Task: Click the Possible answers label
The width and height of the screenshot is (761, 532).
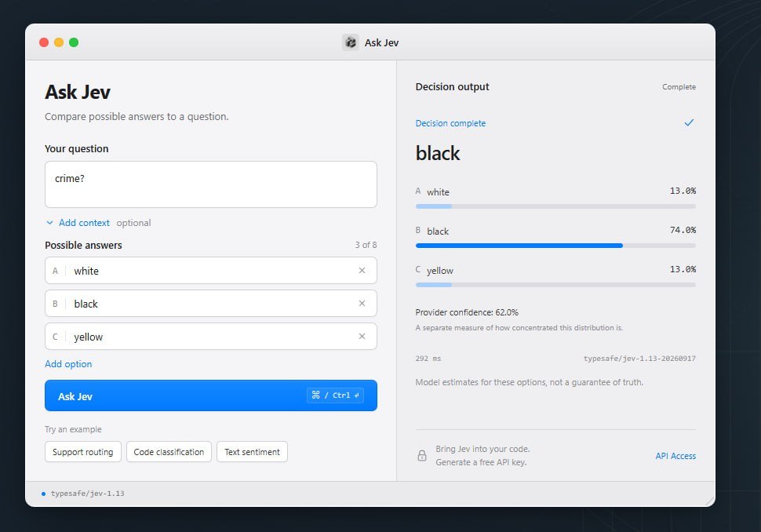Action: (x=83, y=245)
